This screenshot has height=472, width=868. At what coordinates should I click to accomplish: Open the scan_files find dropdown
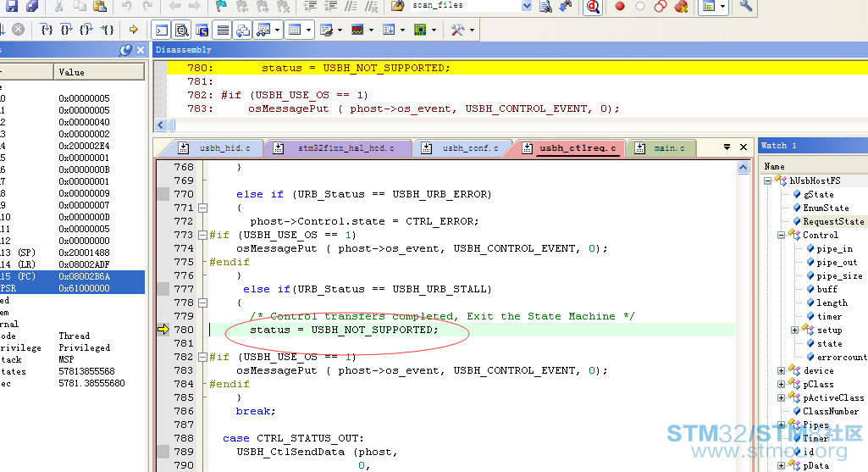[527, 6]
